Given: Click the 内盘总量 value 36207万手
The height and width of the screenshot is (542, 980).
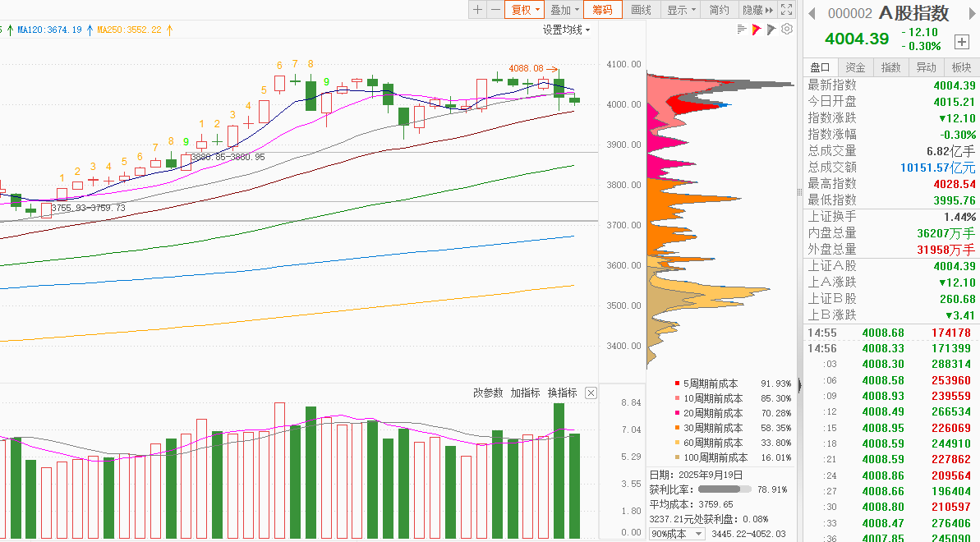Looking at the screenshot, I should [945, 233].
